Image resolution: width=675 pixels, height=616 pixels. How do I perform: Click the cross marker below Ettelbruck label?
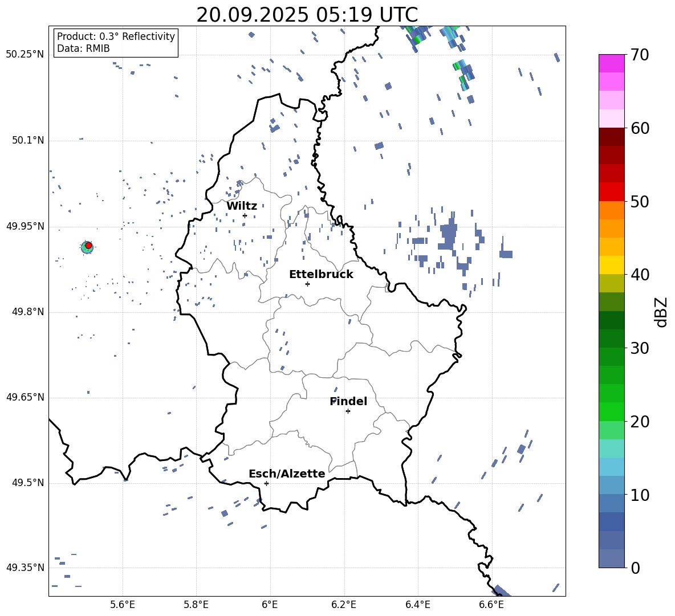point(307,284)
